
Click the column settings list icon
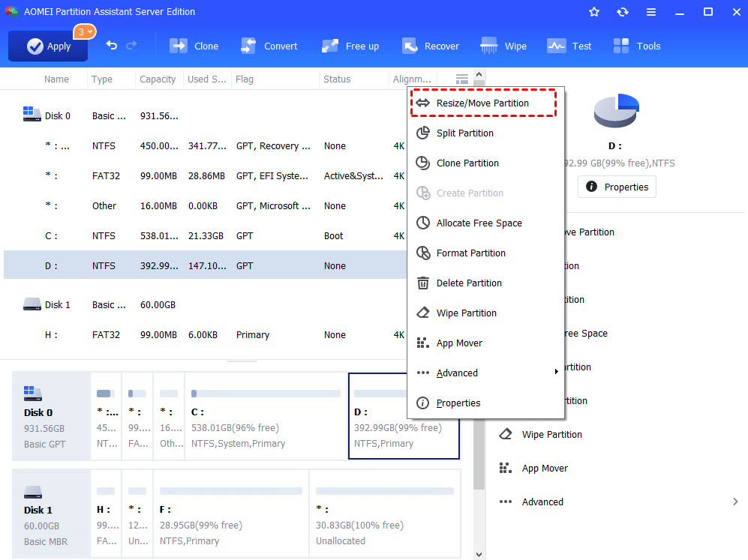(x=461, y=79)
